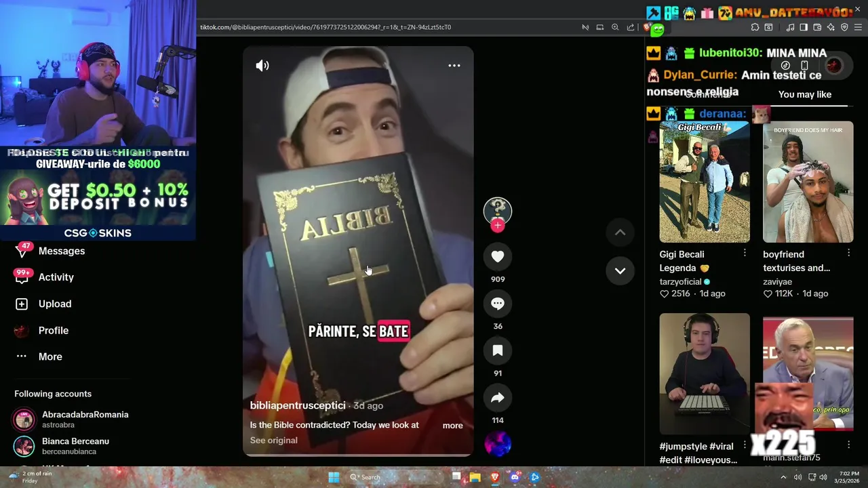Image resolution: width=868 pixels, height=488 pixels.
Task: Open Brave VPN shield icon
Action: (844, 27)
